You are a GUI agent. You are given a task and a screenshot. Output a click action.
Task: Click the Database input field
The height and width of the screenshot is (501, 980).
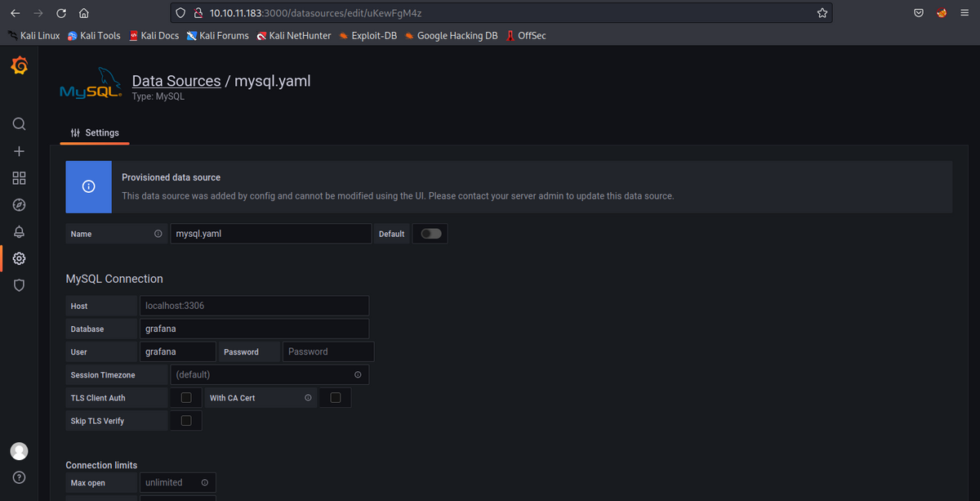click(x=254, y=329)
